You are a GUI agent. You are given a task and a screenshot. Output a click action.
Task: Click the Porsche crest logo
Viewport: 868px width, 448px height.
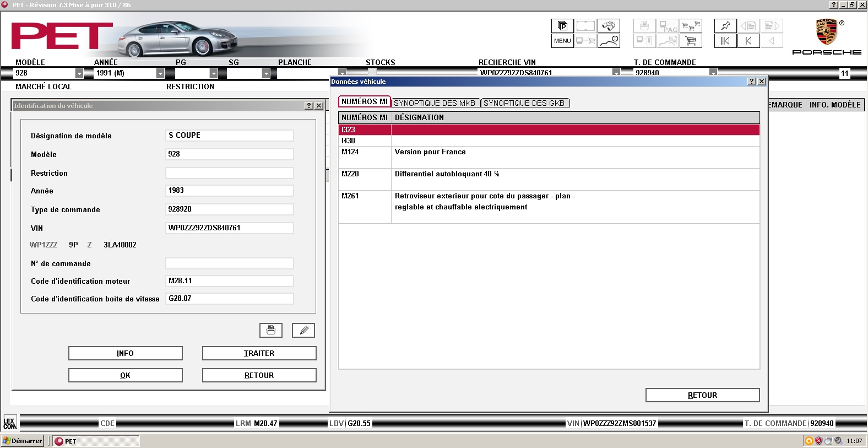(826, 32)
